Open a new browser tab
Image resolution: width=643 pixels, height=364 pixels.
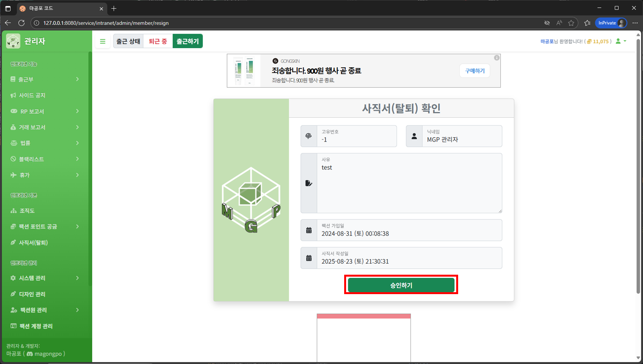[114, 9]
